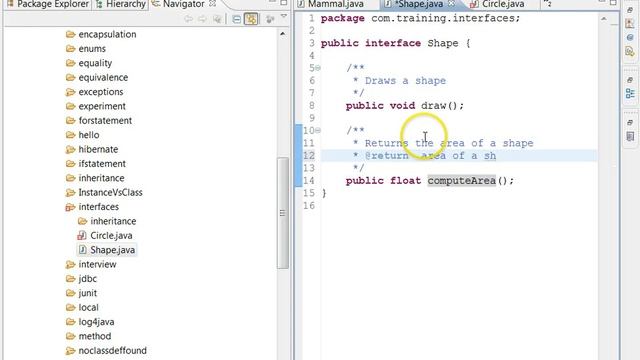This screenshot has width=640, height=360.
Task: Click the draw method name on line 8
Action: pos(433,106)
